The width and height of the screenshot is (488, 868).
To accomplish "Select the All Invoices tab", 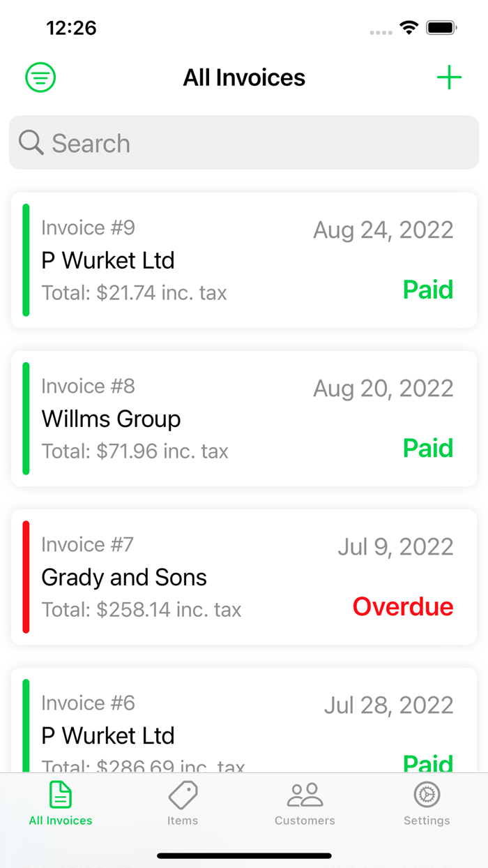I will [x=61, y=802].
